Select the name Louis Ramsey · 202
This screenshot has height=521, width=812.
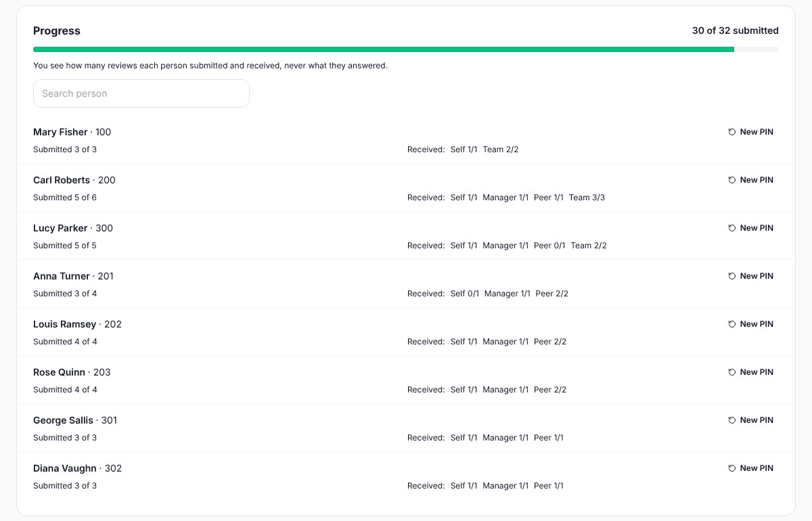coord(77,324)
